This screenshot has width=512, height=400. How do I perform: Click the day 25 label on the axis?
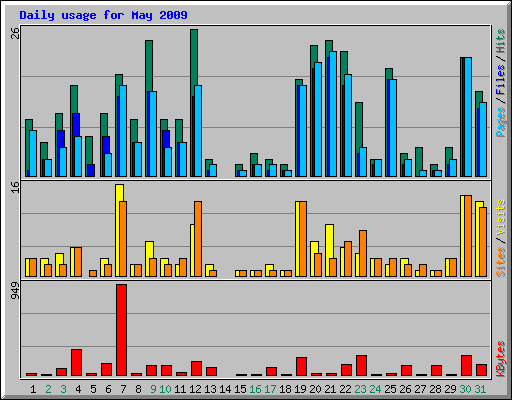click(x=390, y=389)
